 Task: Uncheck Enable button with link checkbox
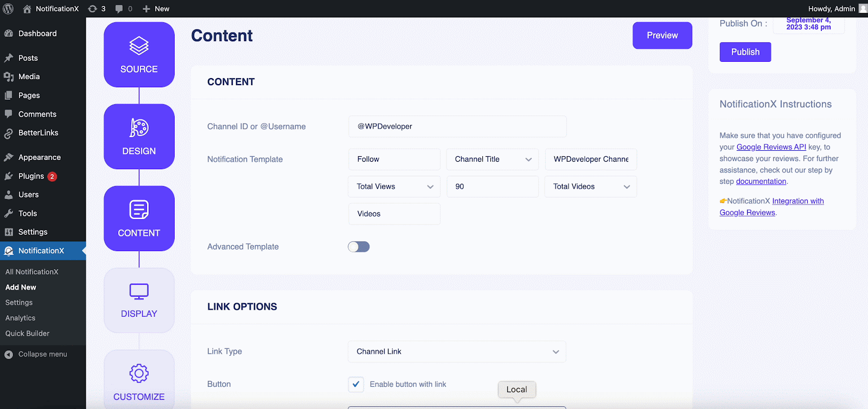click(356, 384)
